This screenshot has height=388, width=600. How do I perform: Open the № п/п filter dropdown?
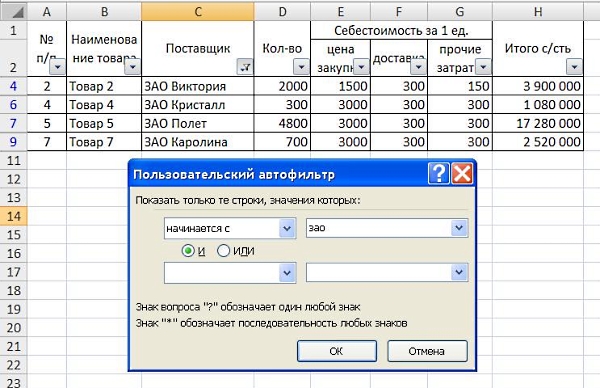pos(57,67)
